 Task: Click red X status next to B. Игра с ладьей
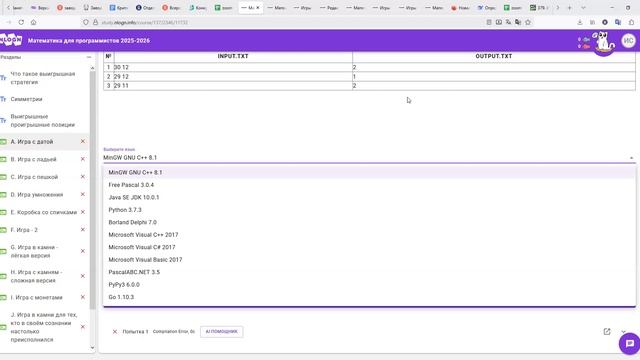pos(83,159)
